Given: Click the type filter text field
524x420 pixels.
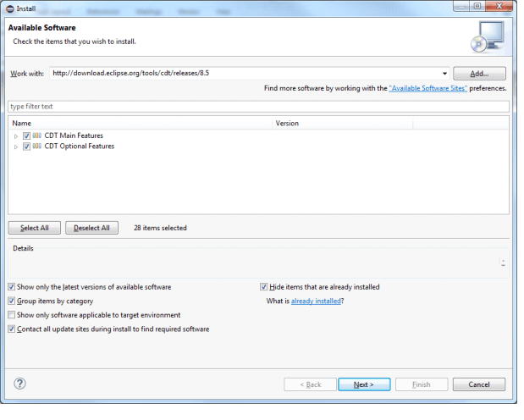Looking at the screenshot, I should (x=258, y=107).
